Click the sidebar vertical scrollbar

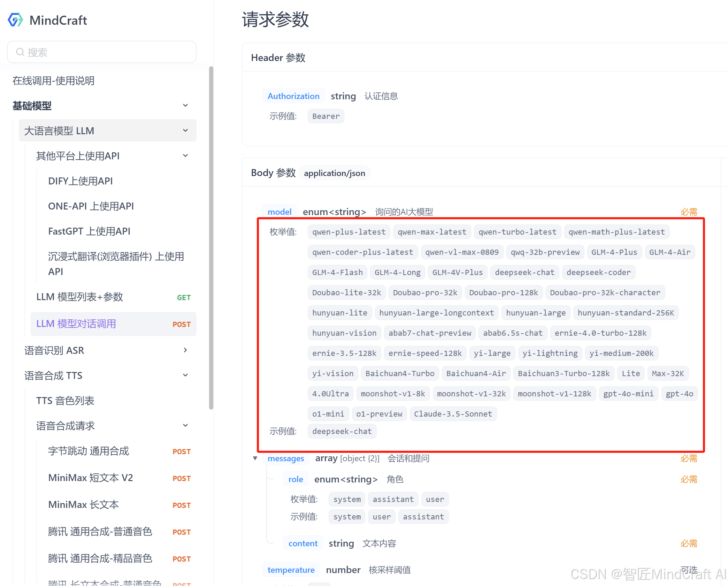(211, 237)
